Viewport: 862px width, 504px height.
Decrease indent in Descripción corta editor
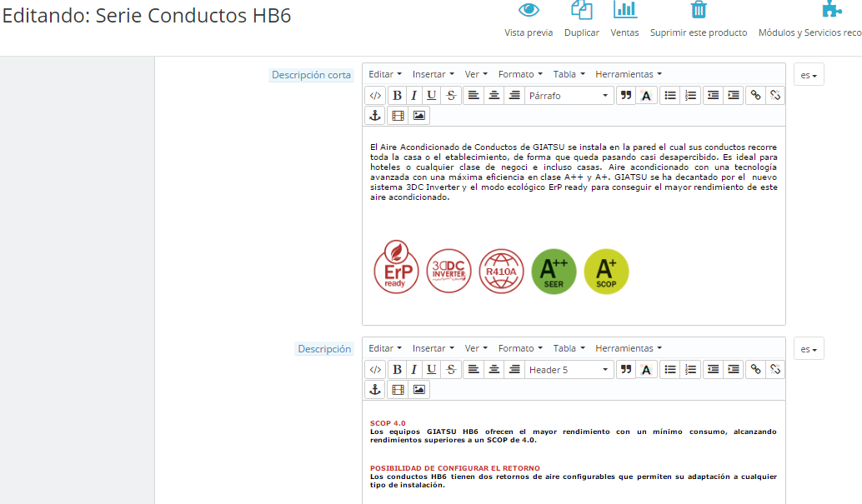tap(713, 96)
